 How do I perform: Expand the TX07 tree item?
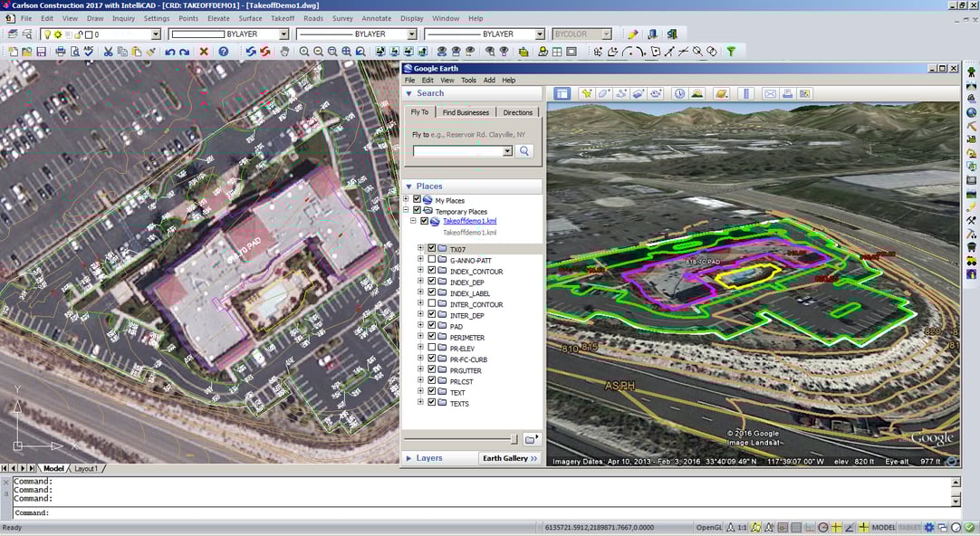(420, 247)
